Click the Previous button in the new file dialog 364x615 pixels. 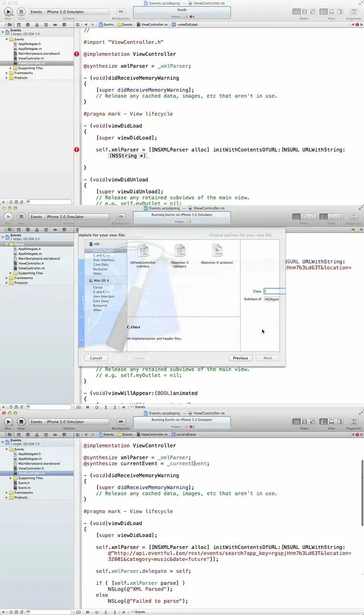pyautogui.click(x=240, y=358)
